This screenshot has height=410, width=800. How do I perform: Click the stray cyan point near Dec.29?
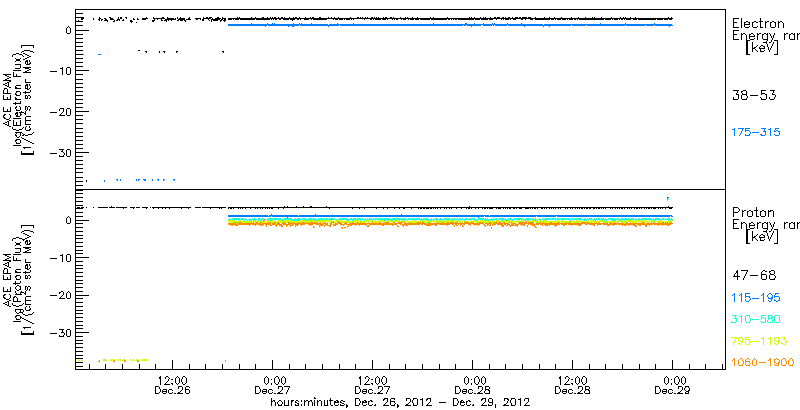668,199
